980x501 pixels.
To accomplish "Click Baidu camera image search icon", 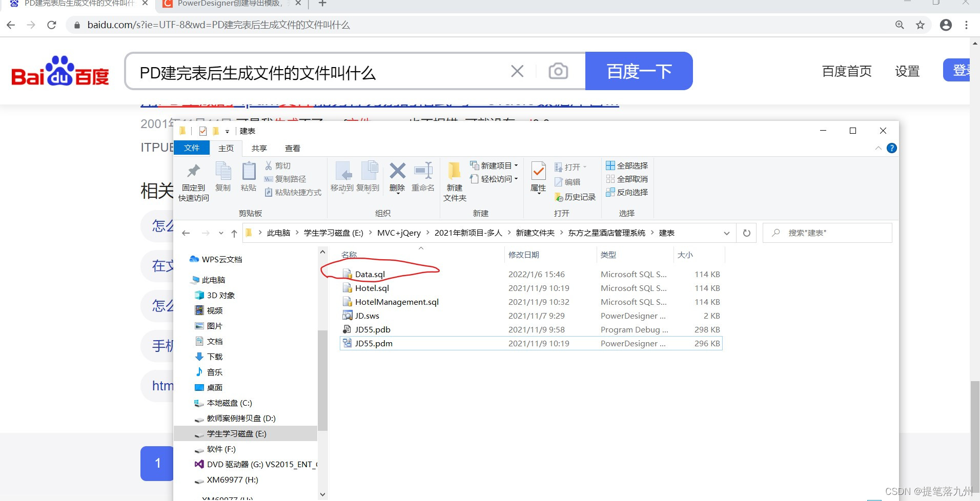I will [x=558, y=71].
